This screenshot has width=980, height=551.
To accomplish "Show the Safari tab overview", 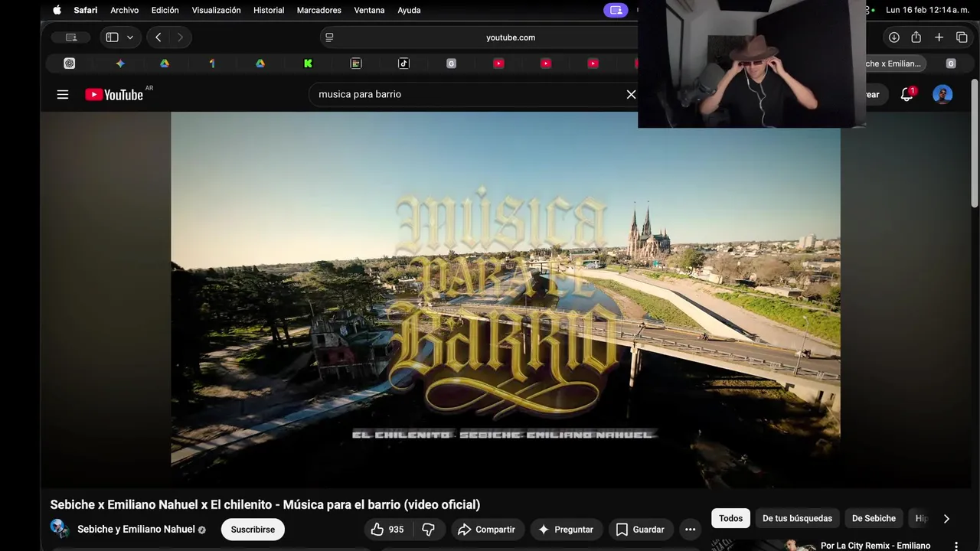I will [962, 37].
